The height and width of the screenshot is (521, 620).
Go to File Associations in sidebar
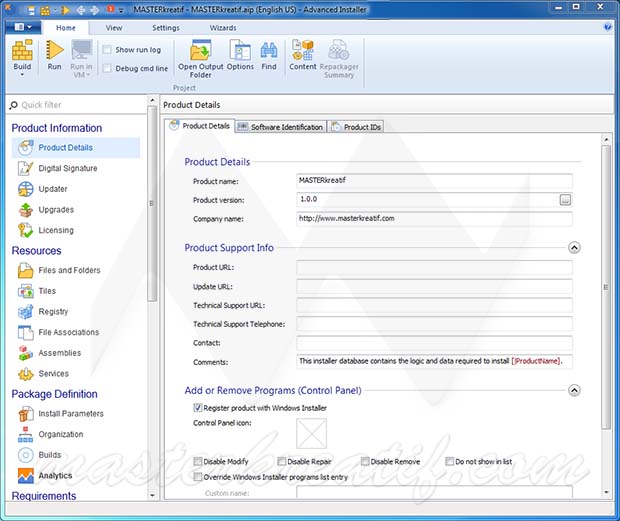click(x=68, y=332)
